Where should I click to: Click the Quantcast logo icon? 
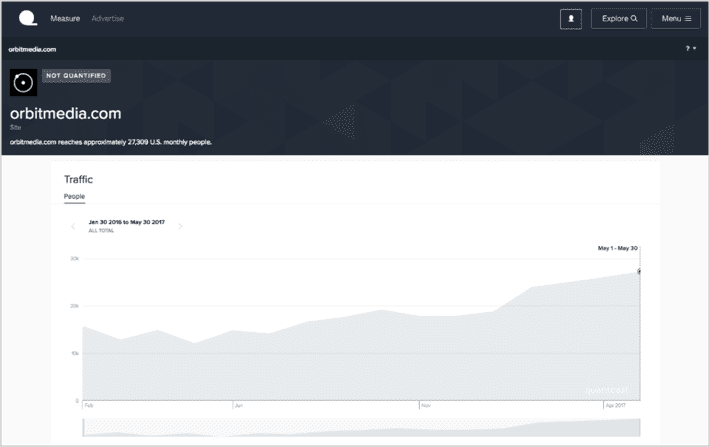(28, 18)
